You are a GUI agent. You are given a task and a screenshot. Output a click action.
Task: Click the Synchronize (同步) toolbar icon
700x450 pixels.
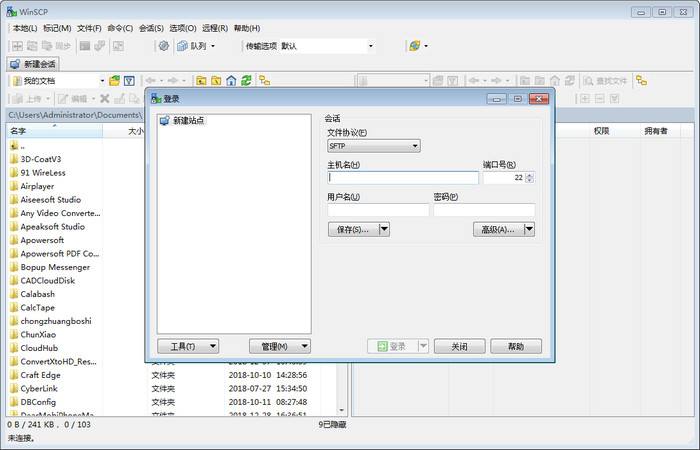pyautogui.click(x=56, y=46)
